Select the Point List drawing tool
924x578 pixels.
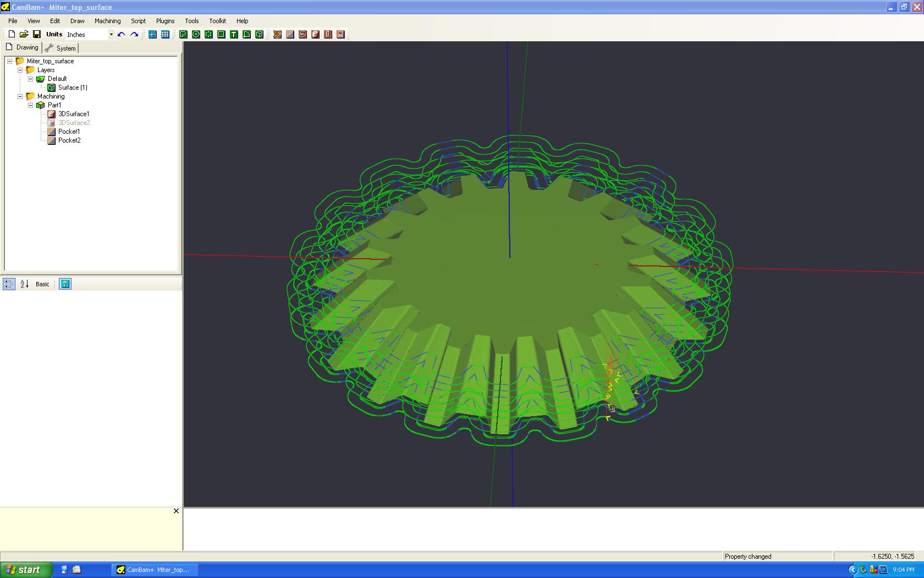click(x=208, y=34)
